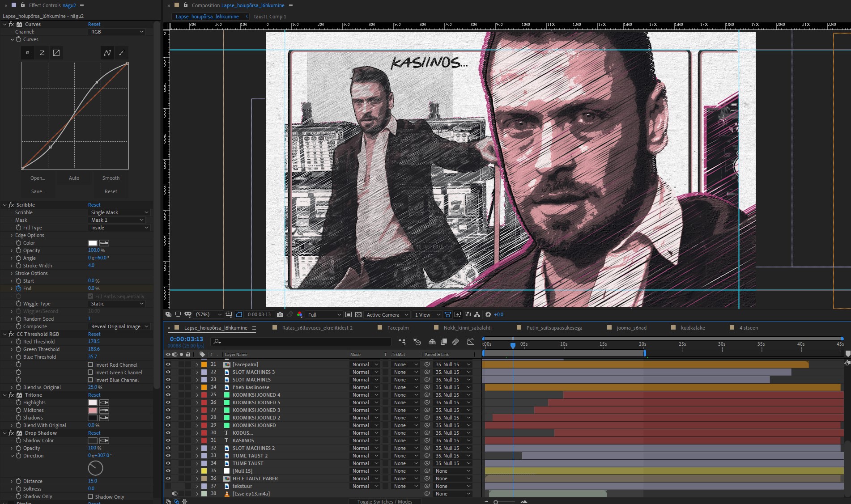Viewport: 851px width, 504px height.
Task: Enable motion blur switch in the timeline toolbar
Action: [455, 342]
